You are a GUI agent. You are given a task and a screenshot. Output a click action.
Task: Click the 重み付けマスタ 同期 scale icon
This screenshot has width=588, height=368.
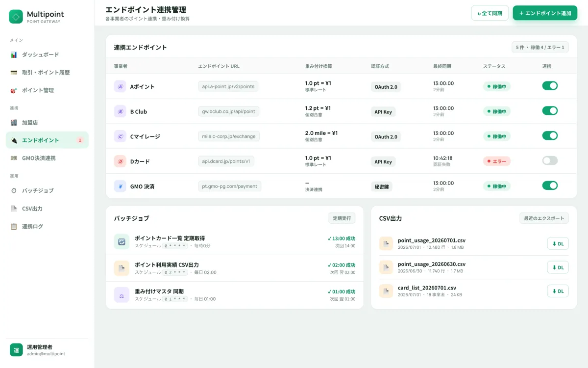(122, 295)
